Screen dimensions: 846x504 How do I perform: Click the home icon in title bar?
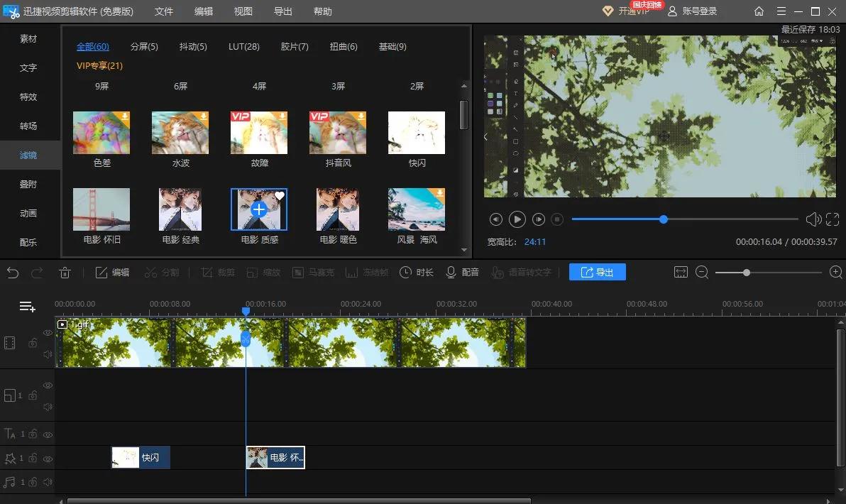[x=759, y=11]
